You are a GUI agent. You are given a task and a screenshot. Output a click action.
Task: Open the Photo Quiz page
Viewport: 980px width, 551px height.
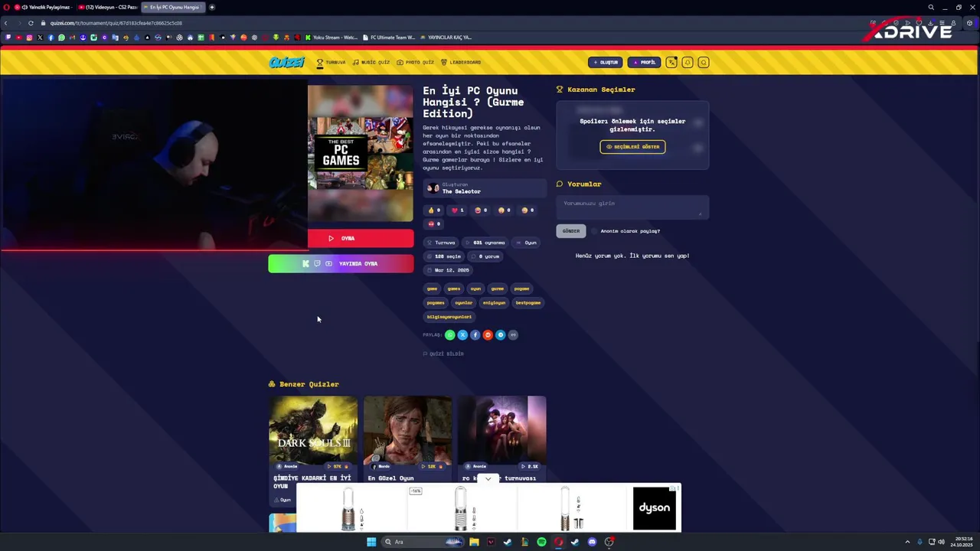415,63
